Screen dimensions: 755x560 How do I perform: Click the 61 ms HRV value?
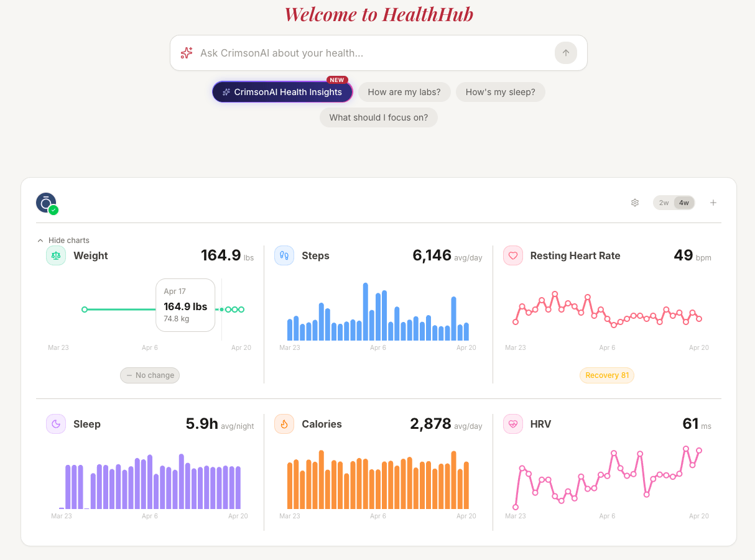697,424
